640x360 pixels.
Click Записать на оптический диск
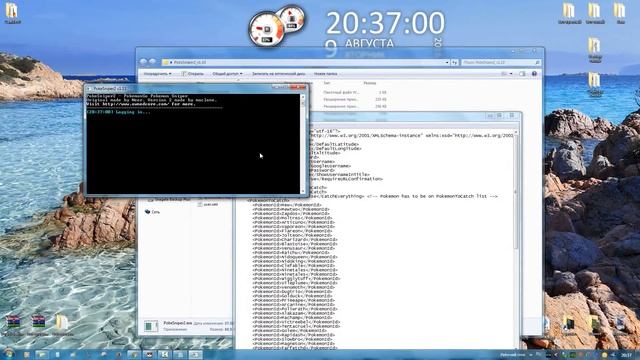point(278,74)
